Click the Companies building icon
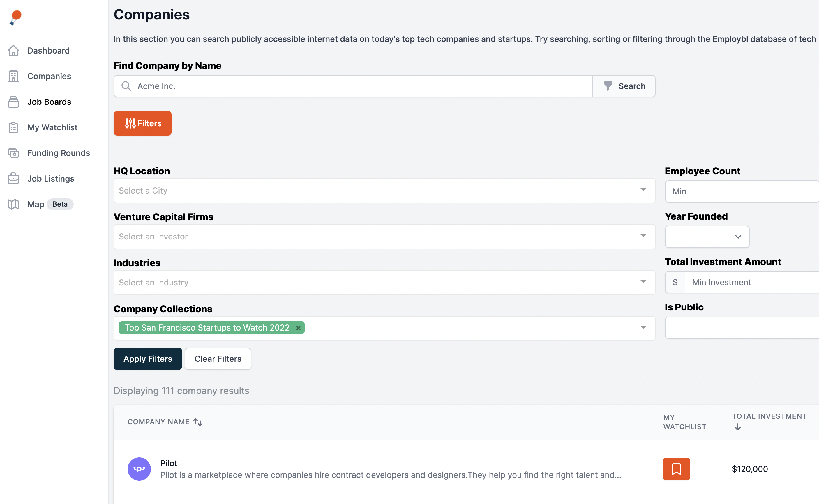819x504 pixels. (13, 76)
